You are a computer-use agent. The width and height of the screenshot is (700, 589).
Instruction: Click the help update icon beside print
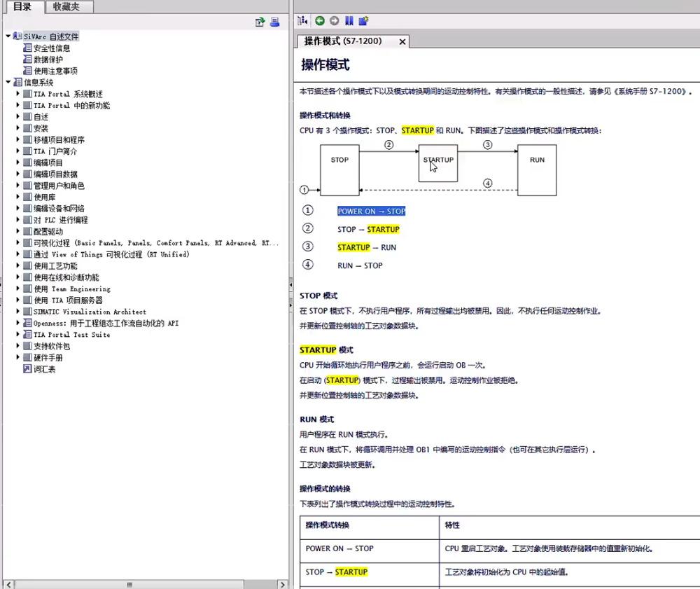(260, 22)
